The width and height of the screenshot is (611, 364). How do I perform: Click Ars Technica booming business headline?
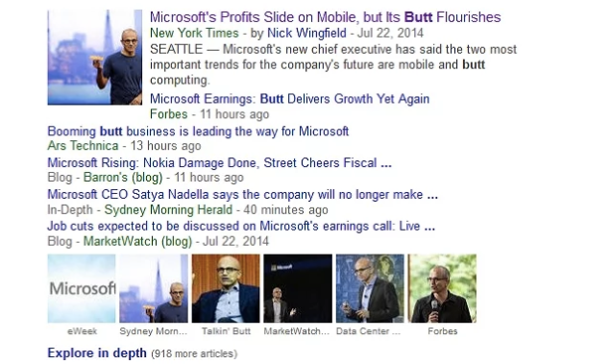tap(198, 131)
